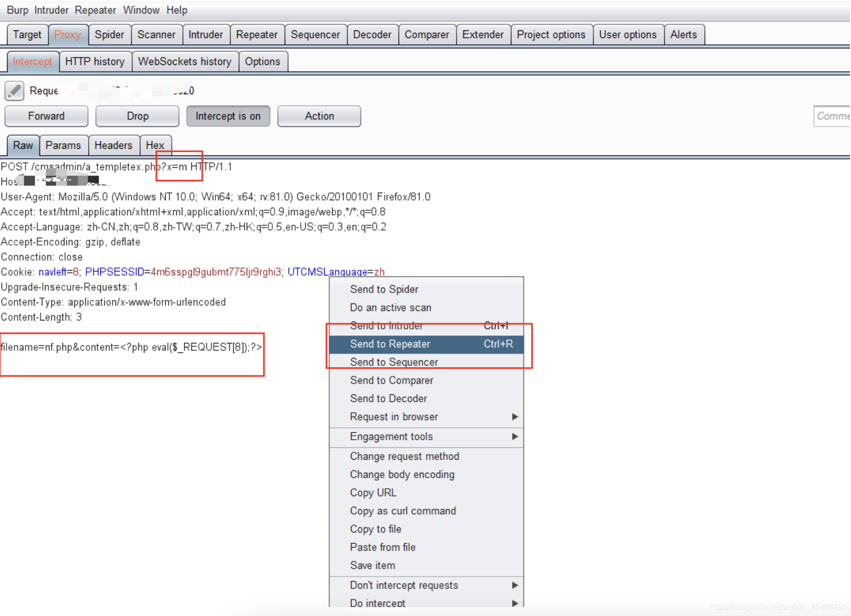The width and height of the screenshot is (851, 616).
Task: Open the Sequencer tab
Action: (x=315, y=34)
